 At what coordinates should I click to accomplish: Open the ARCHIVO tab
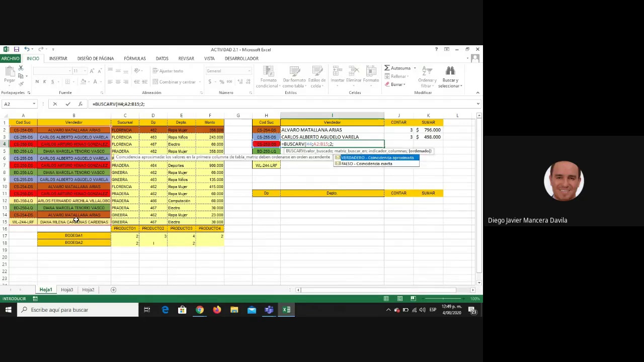pos(10,58)
